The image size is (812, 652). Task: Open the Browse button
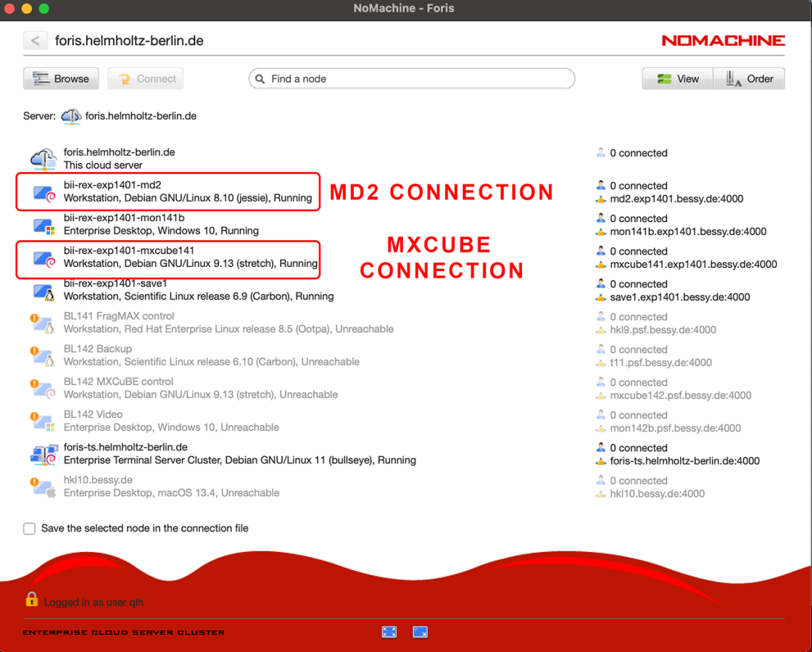[61, 79]
